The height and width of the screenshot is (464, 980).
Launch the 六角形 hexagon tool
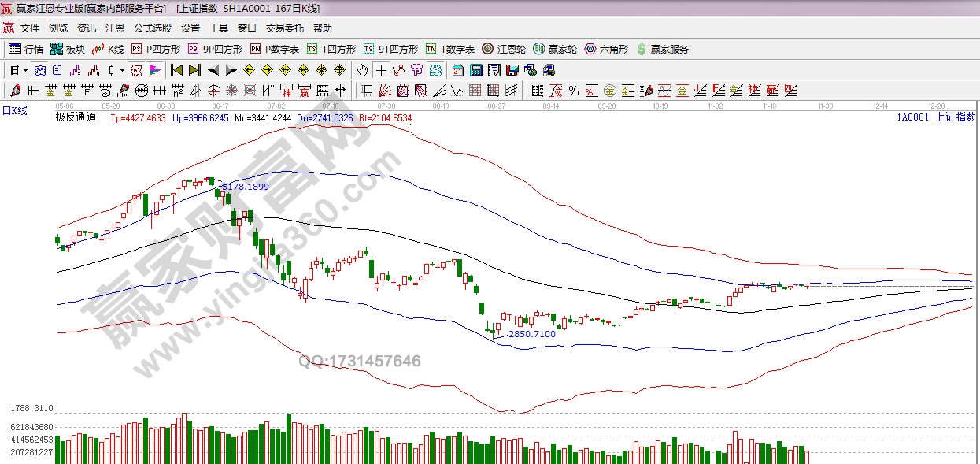pos(606,49)
